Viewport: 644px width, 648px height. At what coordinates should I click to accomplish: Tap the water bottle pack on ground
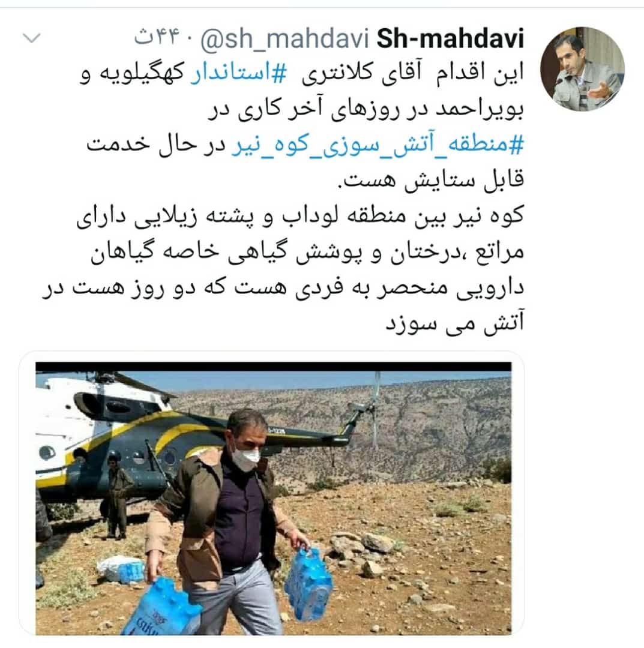pyautogui.click(x=121, y=569)
